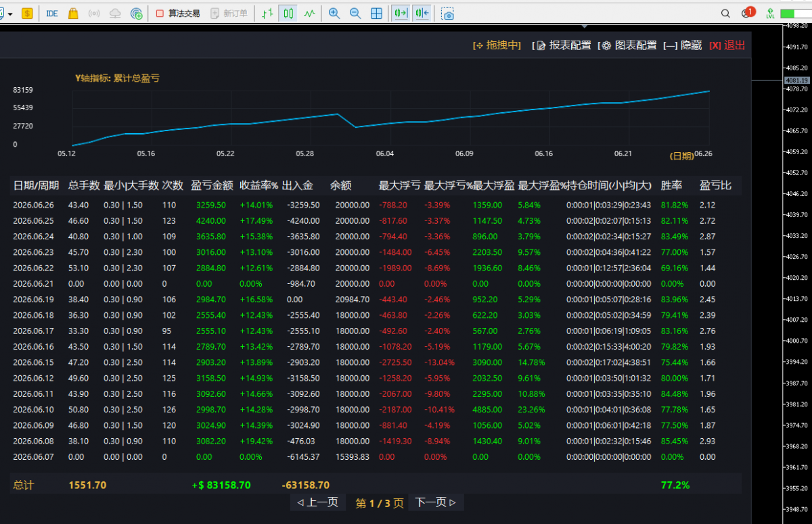Toggle chart auto-scroll to latest bar

401,13
